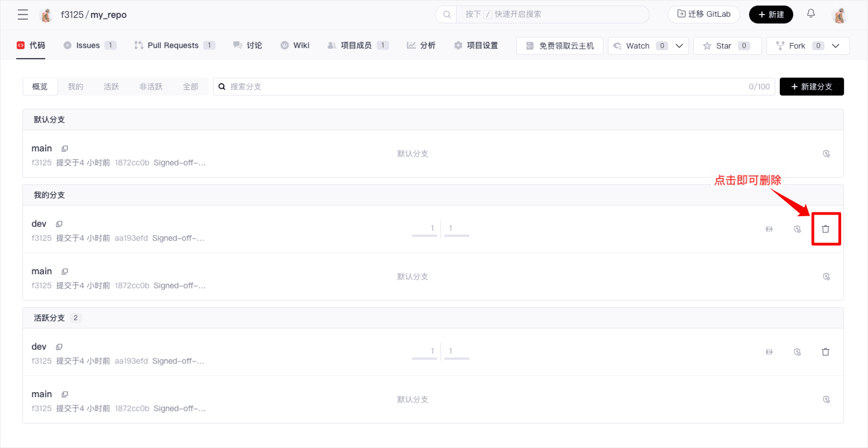Select the 活跃 branch filter tab

(x=111, y=87)
